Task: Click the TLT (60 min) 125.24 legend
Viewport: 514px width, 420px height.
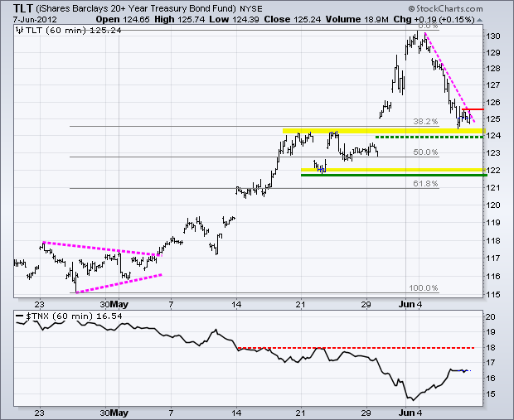Action: pyautogui.click(x=74, y=31)
